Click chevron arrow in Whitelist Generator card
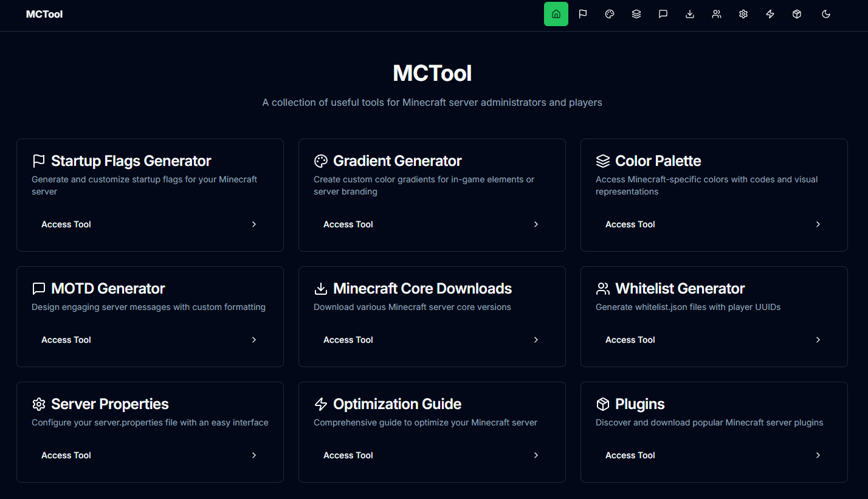 818,340
